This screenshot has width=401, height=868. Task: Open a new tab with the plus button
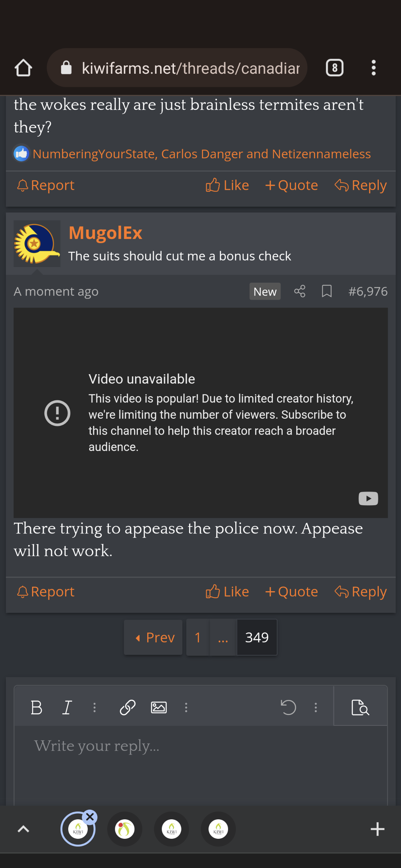(x=377, y=829)
